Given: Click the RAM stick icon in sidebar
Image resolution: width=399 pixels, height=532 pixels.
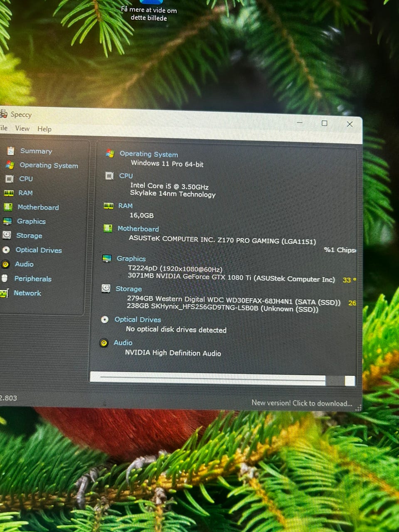Looking at the screenshot, I should [9, 193].
